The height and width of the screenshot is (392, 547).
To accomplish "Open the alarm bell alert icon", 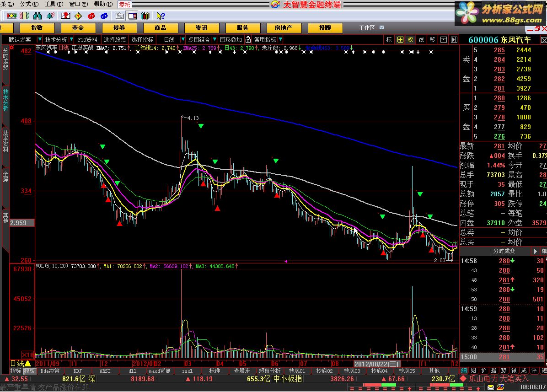I will (51, 16).
